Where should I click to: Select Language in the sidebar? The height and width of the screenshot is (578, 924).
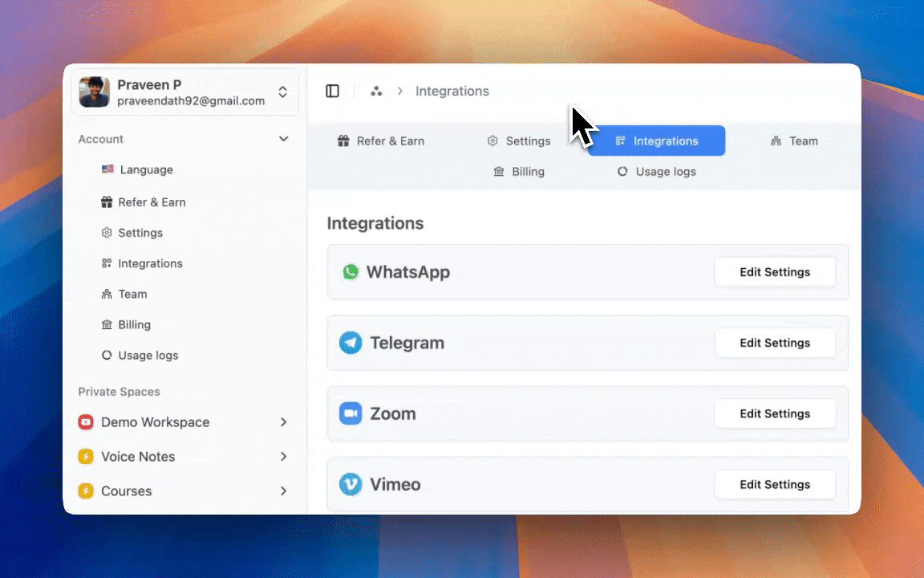[146, 170]
